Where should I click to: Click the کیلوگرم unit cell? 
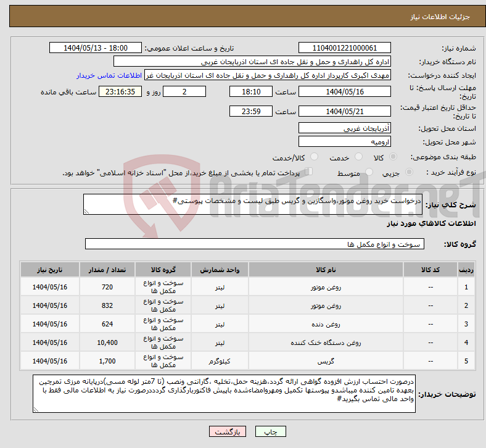pyautogui.click(x=220, y=361)
